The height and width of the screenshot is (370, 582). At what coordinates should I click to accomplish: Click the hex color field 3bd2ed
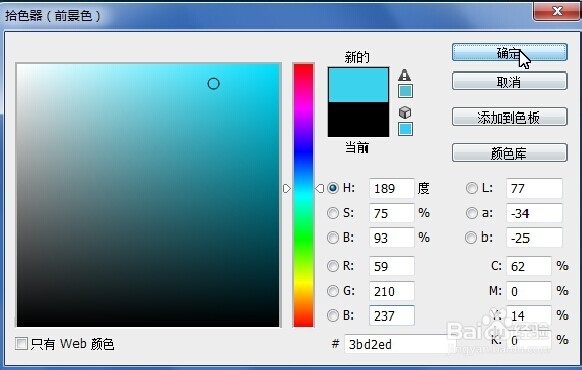coord(399,344)
